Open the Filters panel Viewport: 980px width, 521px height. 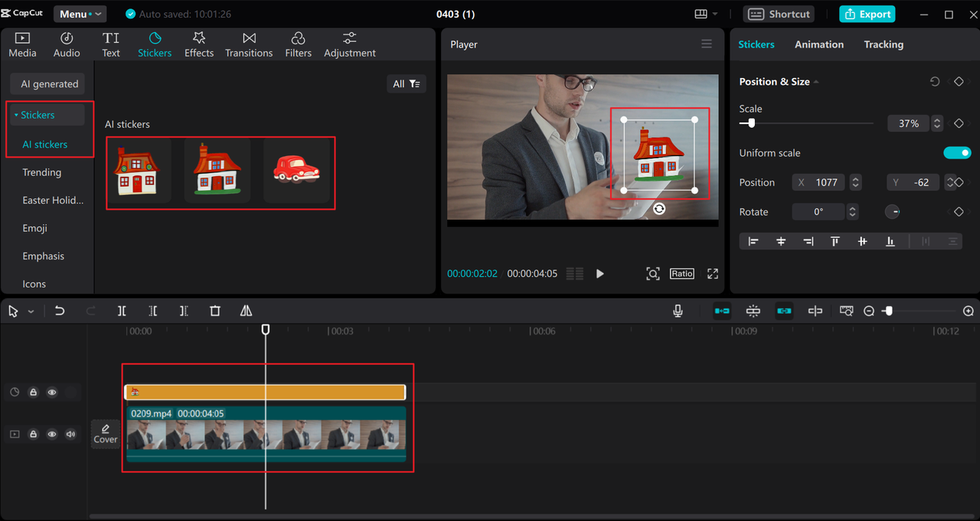coord(298,45)
